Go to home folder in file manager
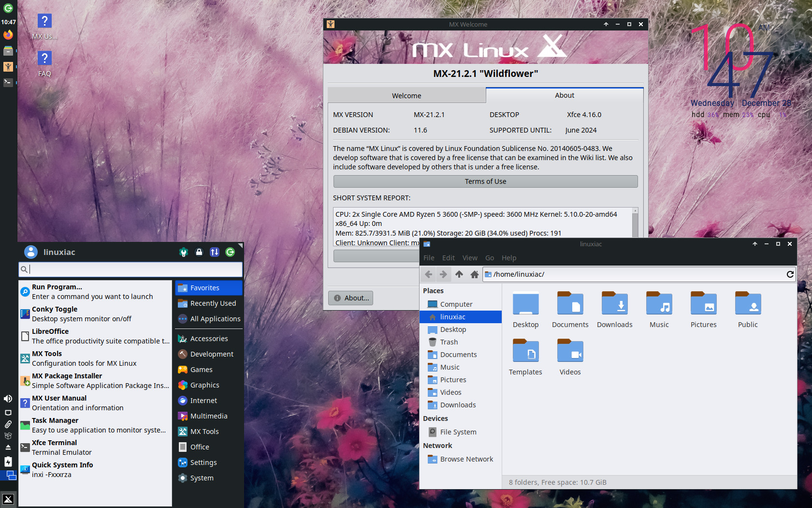The height and width of the screenshot is (508, 812). pyautogui.click(x=475, y=274)
